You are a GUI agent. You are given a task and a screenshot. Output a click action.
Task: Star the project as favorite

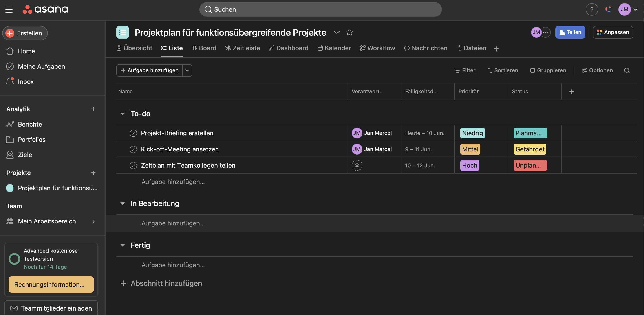pyautogui.click(x=349, y=32)
